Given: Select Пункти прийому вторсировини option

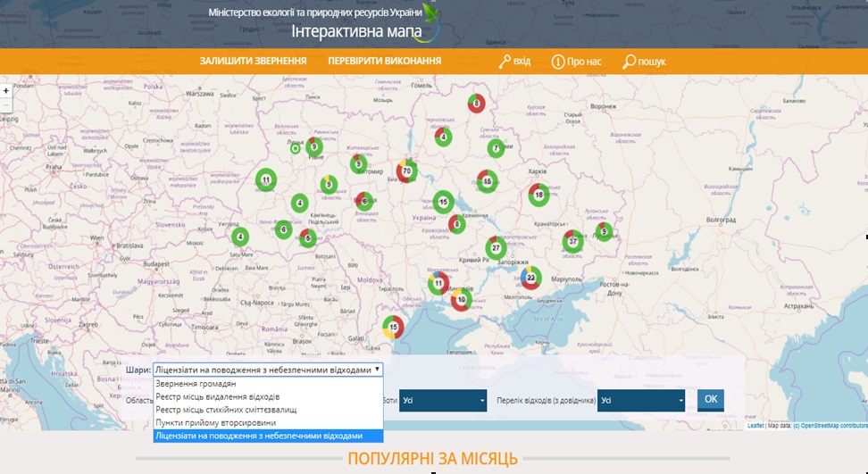Looking at the screenshot, I should 215,422.
